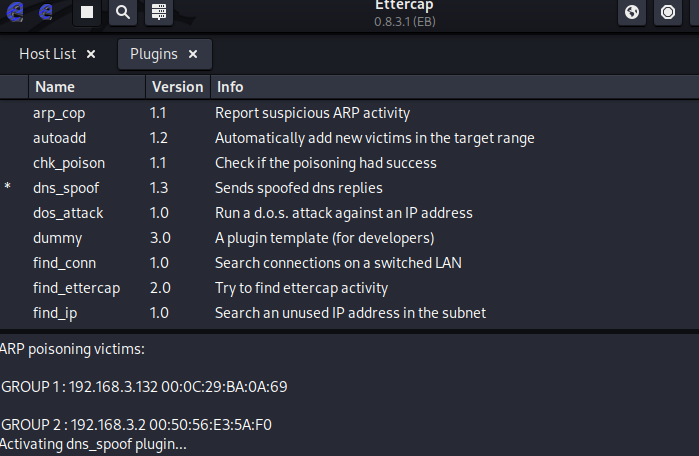This screenshot has height=456, width=699.
Task: Sort plugins by the Version column
Action: click(177, 87)
